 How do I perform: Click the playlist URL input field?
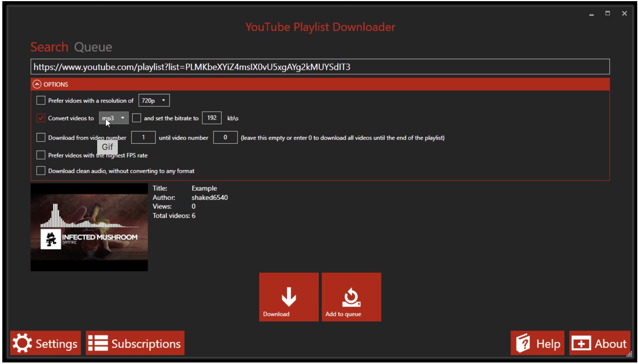tap(320, 67)
